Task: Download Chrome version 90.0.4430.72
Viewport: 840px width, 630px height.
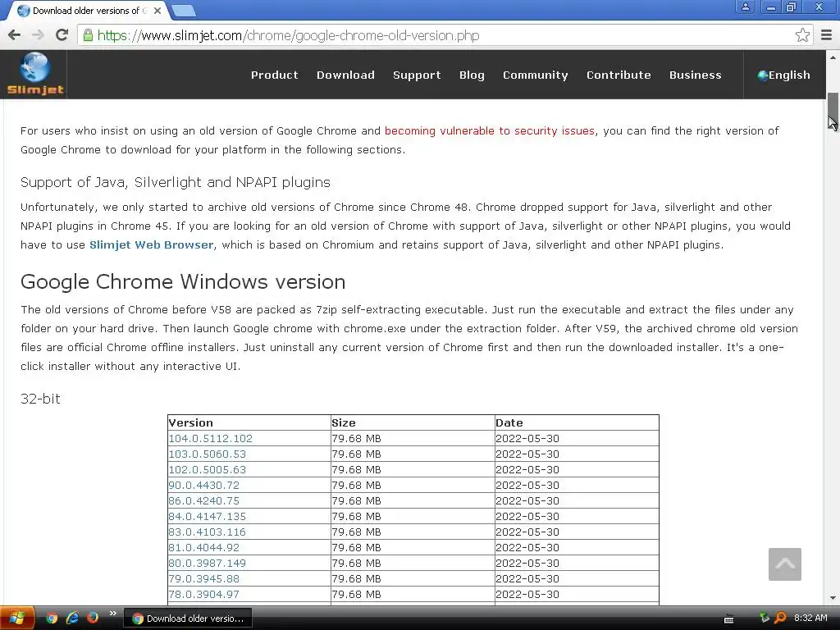Action: [204, 485]
